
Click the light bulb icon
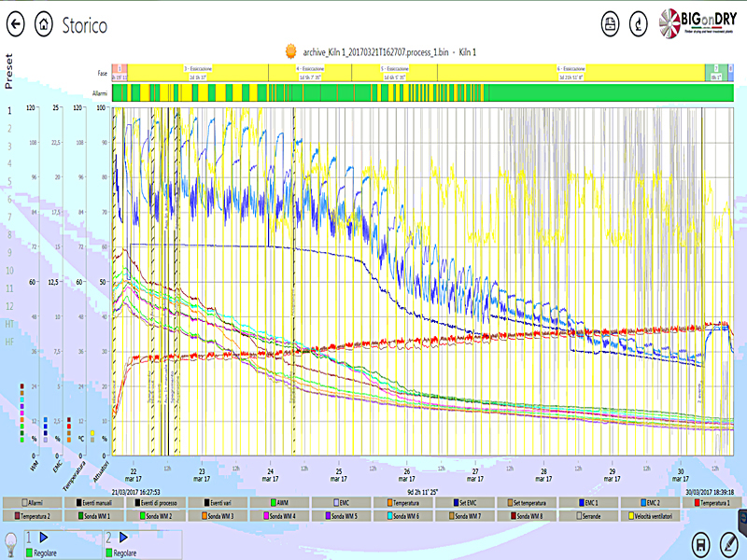[10, 543]
